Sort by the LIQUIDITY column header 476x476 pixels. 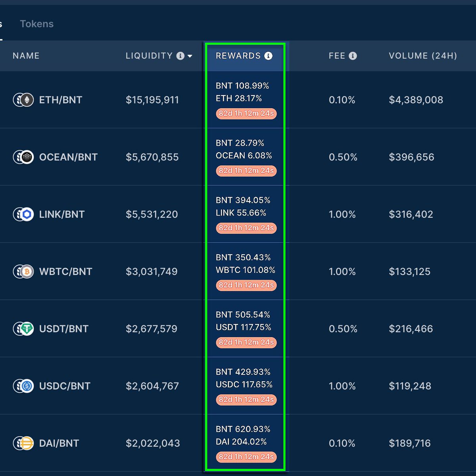(149, 56)
